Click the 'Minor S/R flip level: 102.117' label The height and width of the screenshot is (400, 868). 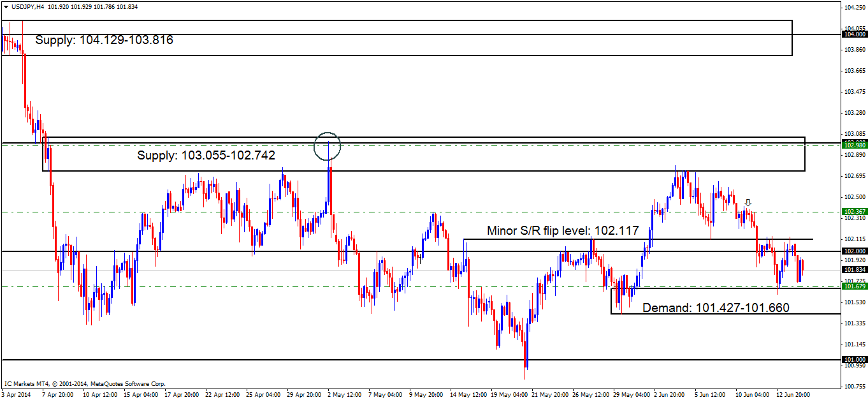coord(563,230)
